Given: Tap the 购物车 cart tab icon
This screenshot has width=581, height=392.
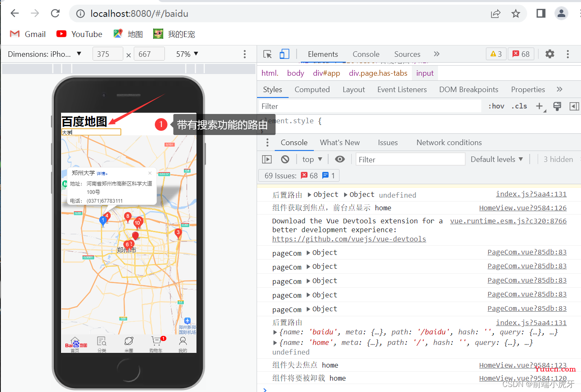Looking at the screenshot, I should pos(156,344).
